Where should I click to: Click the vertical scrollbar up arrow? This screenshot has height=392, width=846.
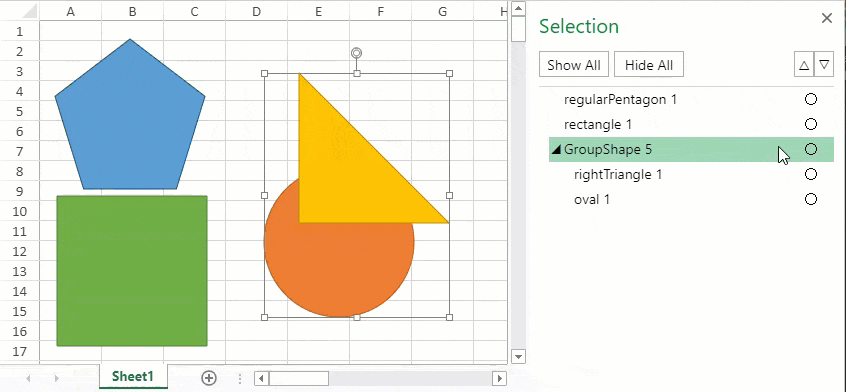(518, 8)
